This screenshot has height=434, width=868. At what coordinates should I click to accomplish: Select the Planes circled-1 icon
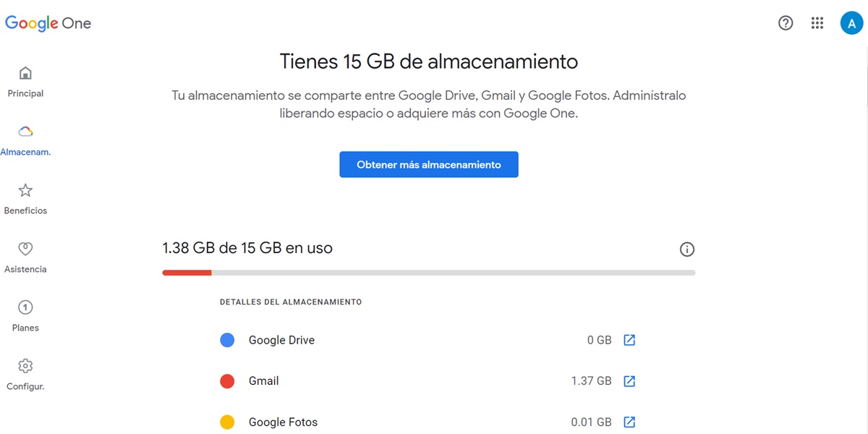click(25, 307)
